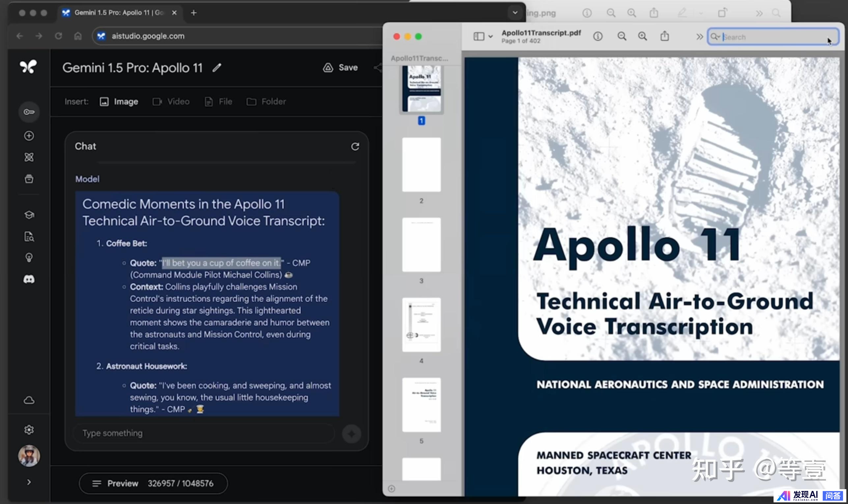The height and width of the screenshot is (504, 848).
Task: Click the cloud icon in sidebar
Action: click(29, 401)
